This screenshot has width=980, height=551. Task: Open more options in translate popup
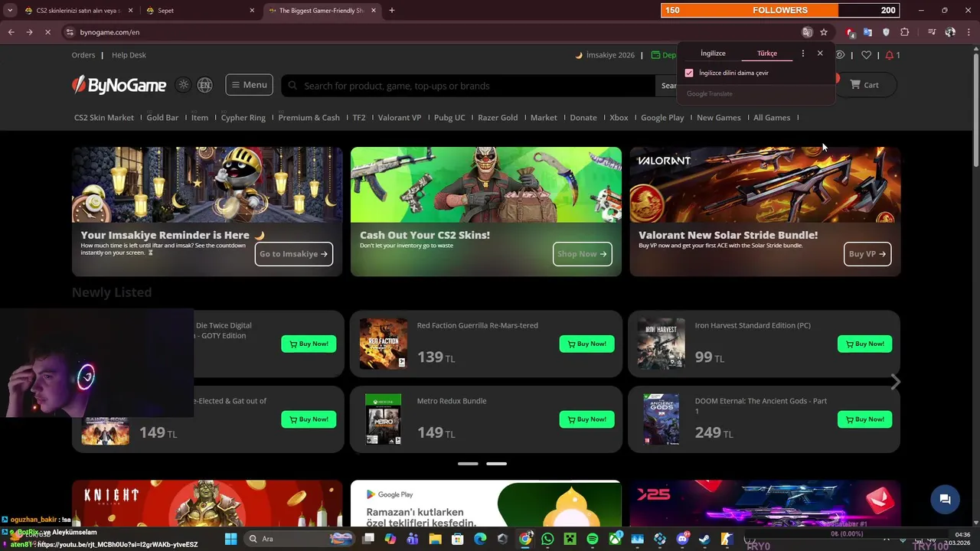click(x=802, y=54)
